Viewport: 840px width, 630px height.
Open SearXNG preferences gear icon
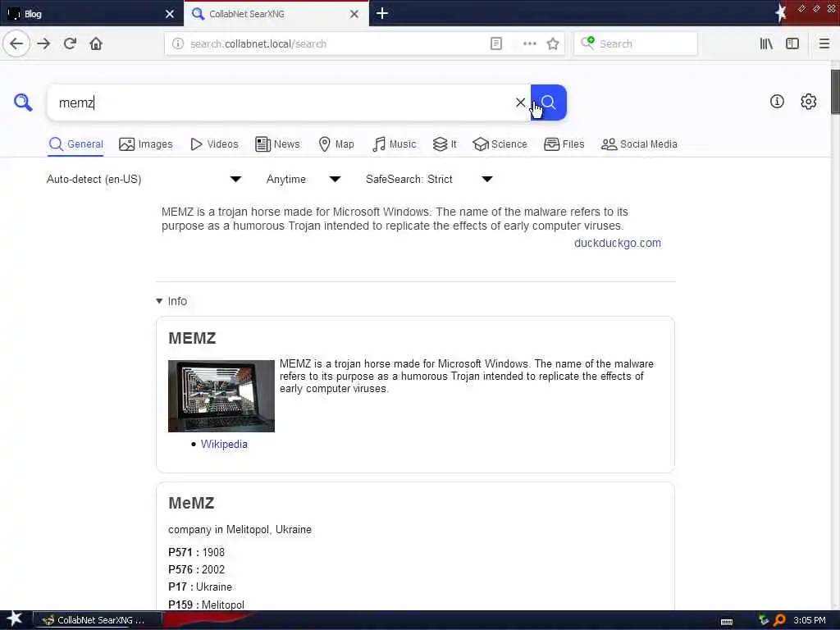pos(808,101)
